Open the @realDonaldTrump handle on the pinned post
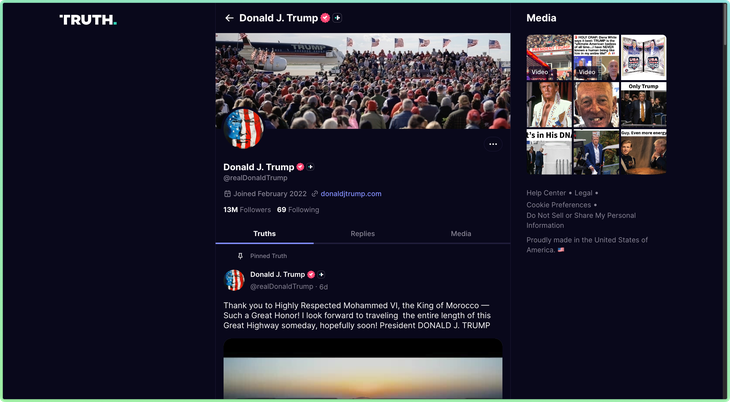Viewport: 730px width, 402px height. [x=282, y=286]
